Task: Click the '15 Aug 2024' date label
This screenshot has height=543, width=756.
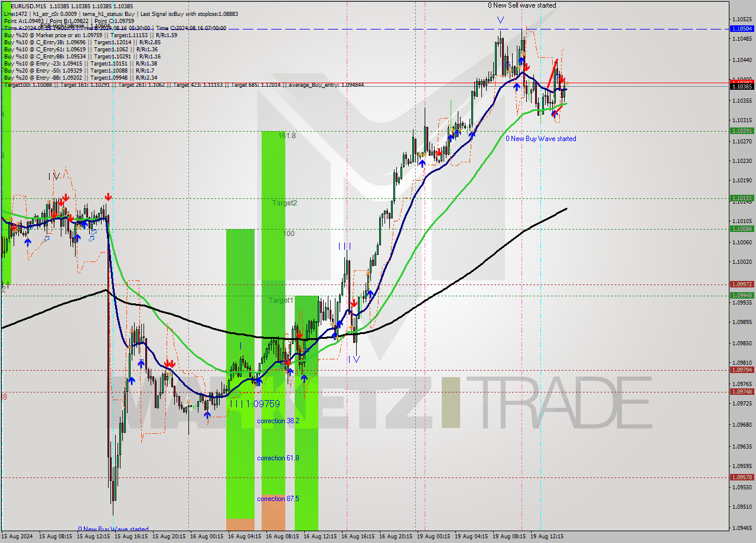Action: (18, 537)
